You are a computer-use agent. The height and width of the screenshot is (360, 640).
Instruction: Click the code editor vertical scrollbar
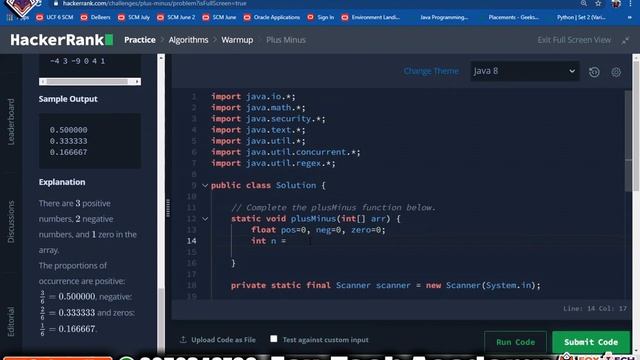[628, 141]
